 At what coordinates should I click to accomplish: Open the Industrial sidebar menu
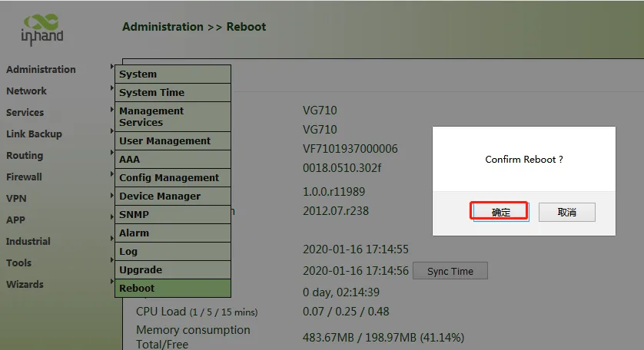pos(28,241)
